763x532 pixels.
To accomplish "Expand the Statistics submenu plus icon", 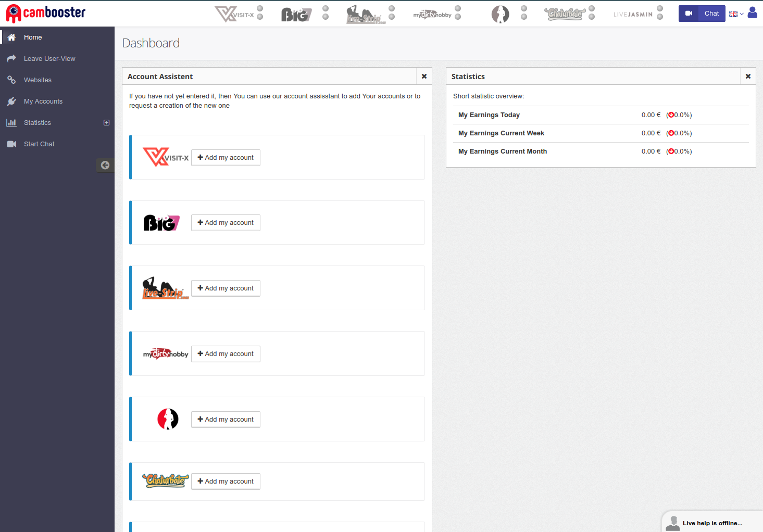I will click(106, 123).
